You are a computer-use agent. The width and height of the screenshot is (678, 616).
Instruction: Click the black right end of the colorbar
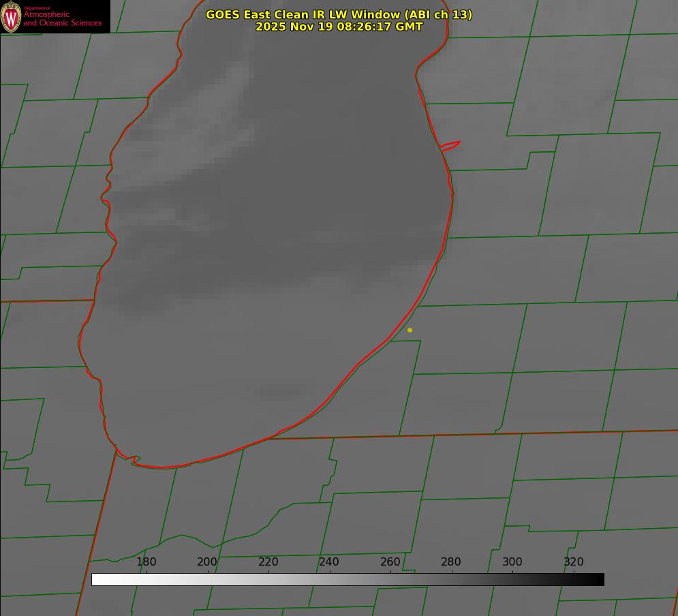(599, 579)
